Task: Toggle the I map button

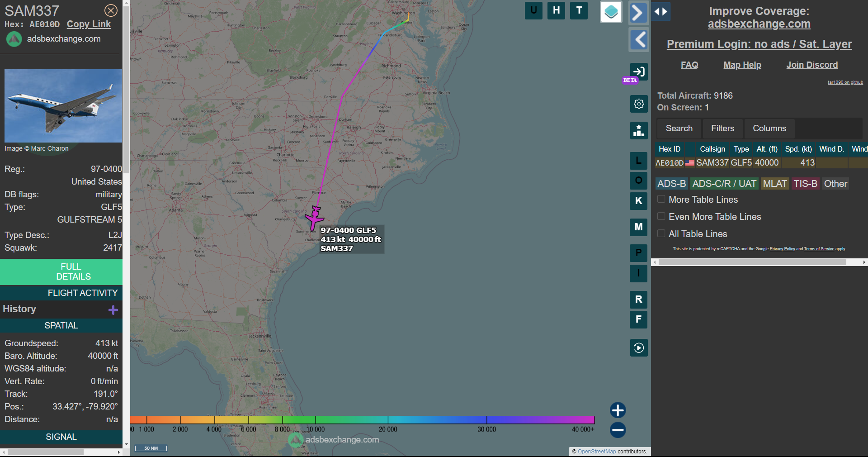Action: [x=638, y=273]
